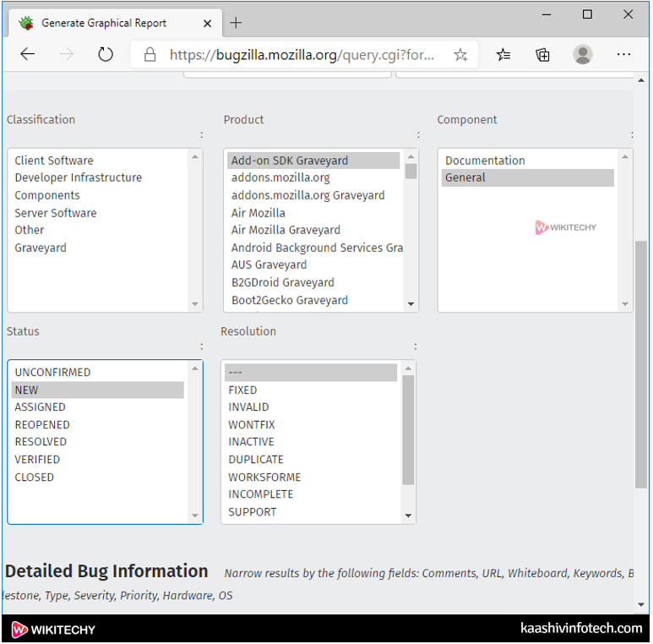Choose FIXED in the Resolution list
Viewport: 653px width, 644px height.
coord(242,390)
